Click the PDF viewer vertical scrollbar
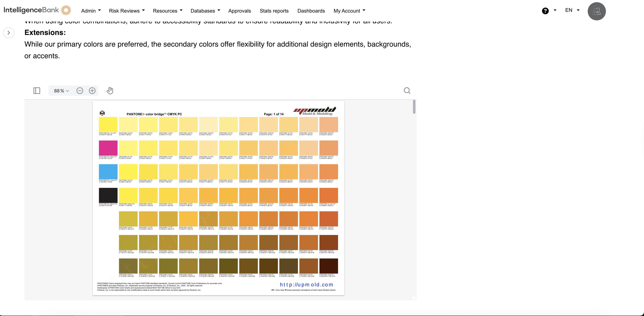 (414, 107)
